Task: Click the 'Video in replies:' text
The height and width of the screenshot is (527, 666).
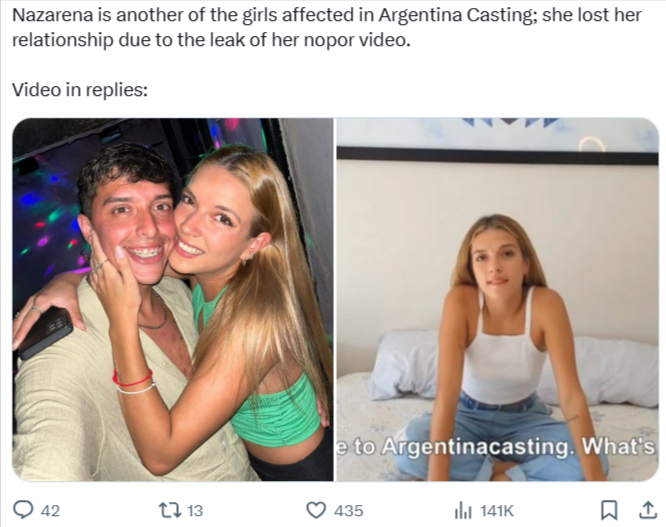Action: click(x=80, y=89)
